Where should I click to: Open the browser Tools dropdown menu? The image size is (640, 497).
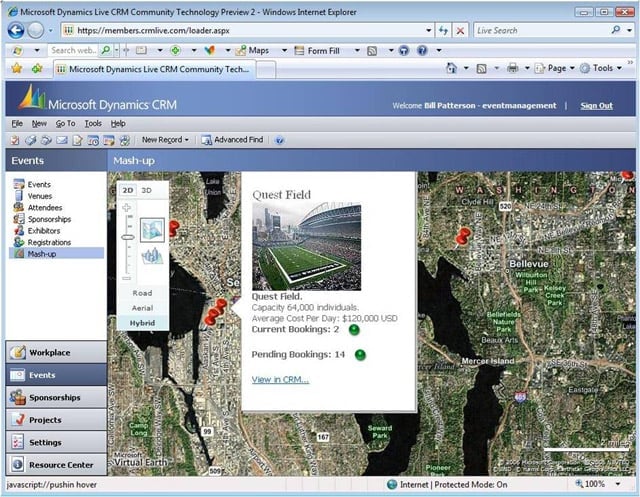(x=603, y=68)
